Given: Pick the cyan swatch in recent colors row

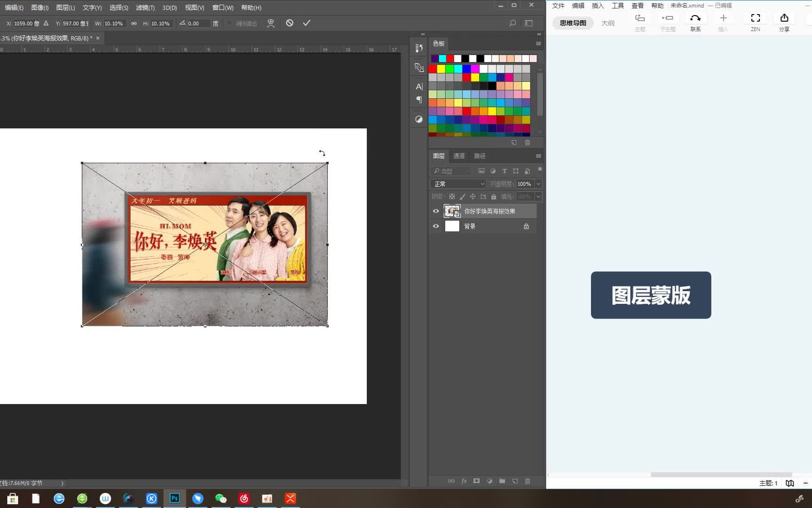Looking at the screenshot, I should click(442, 58).
